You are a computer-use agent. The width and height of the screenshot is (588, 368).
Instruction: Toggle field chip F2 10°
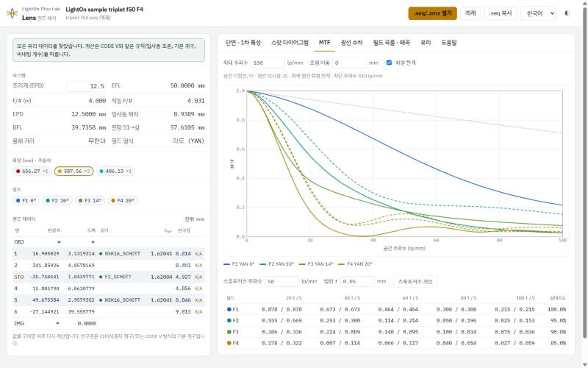[57, 200]
